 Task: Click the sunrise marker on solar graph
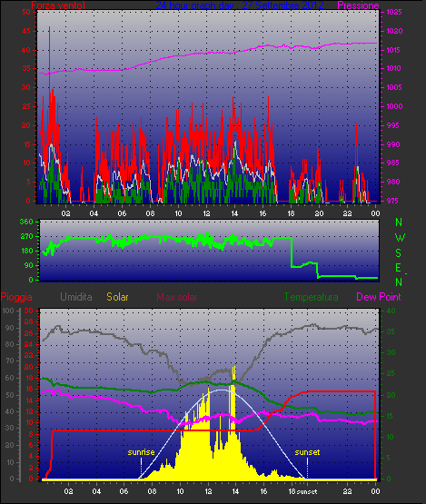point(141,452)
